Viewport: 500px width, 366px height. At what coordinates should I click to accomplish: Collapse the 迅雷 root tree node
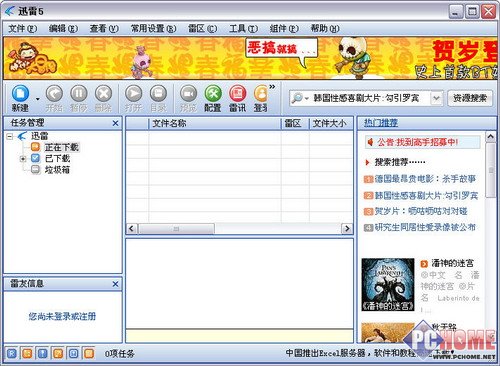point(10,136)
